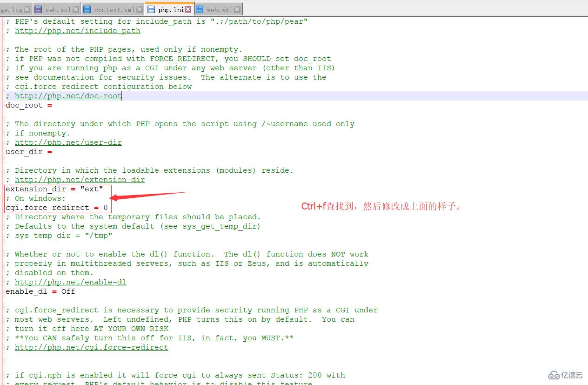This screenshot has height=385, width=588.
Task: Place cursor on the 'doc_root =' line
Action: click(x=29, y=105)
